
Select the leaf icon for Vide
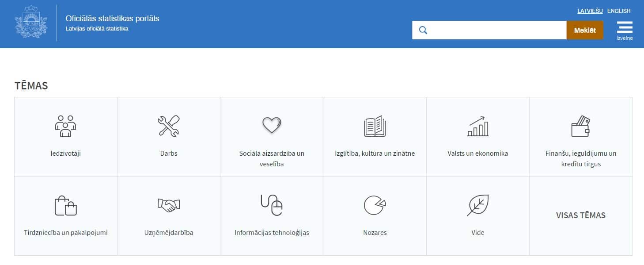click(478, 204)
